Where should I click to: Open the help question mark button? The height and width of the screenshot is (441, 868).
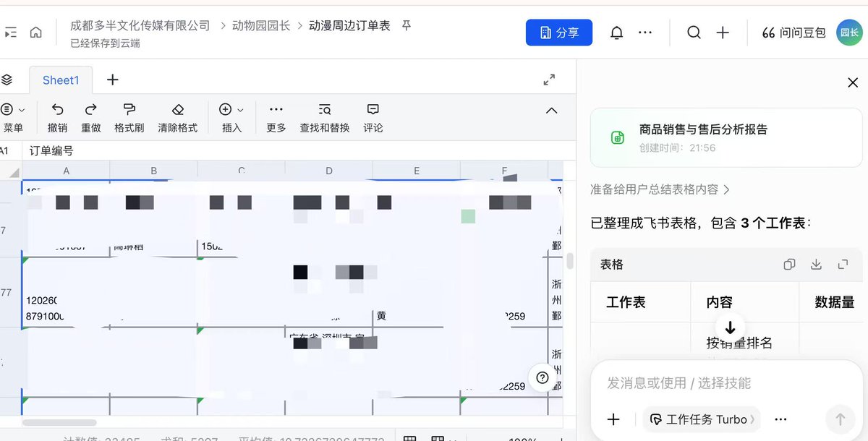[x=542, y=377]
